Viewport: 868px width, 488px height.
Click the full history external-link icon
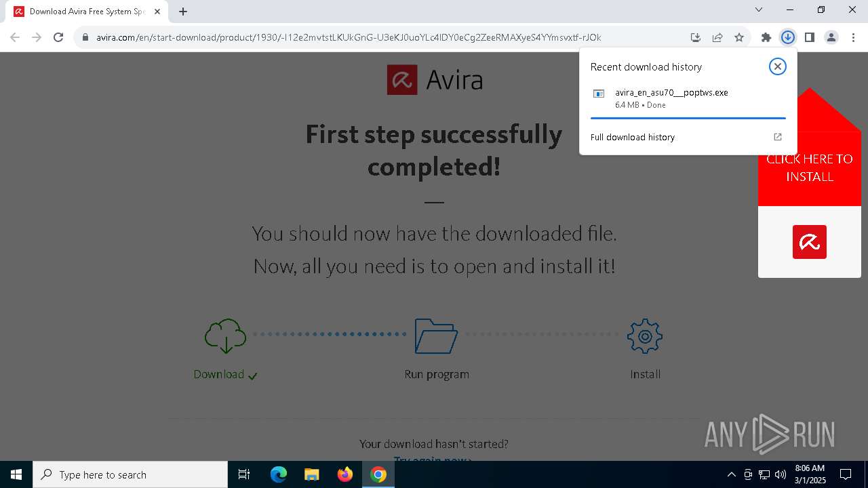click(778, 137)
